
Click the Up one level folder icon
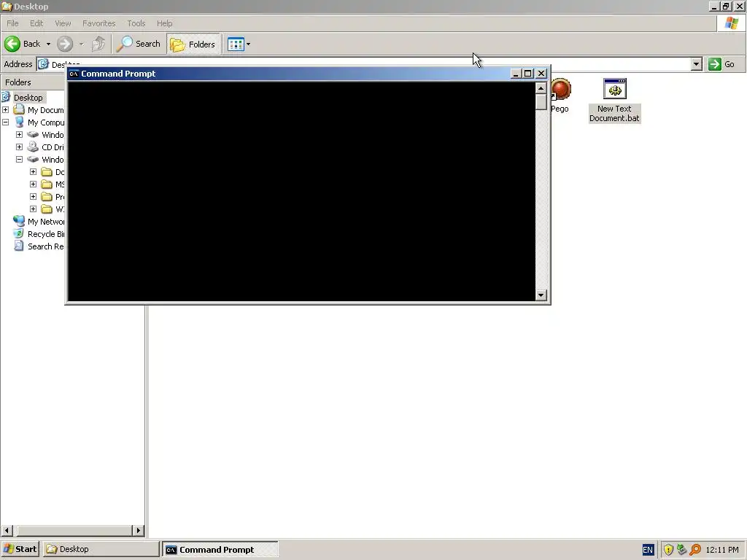98,44
